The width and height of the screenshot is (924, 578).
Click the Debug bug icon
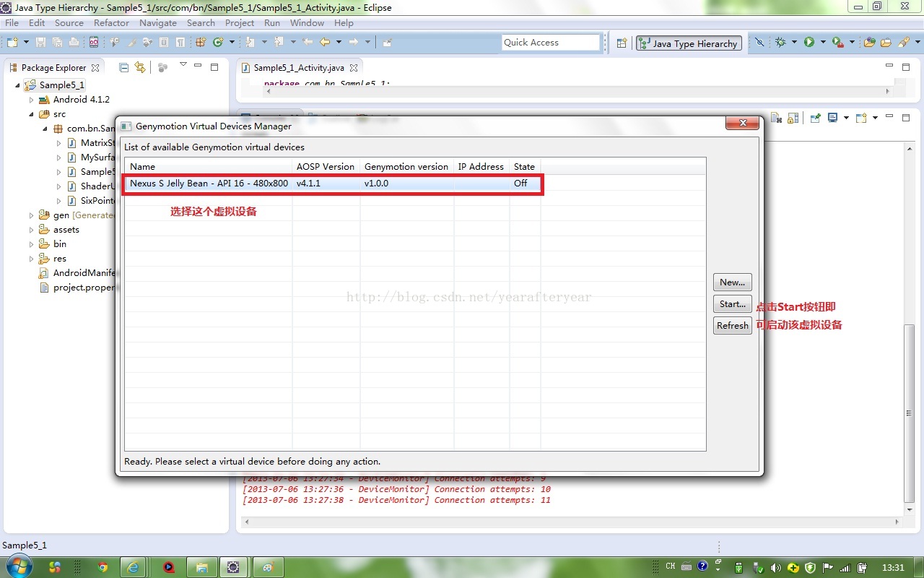click(780, 43)
